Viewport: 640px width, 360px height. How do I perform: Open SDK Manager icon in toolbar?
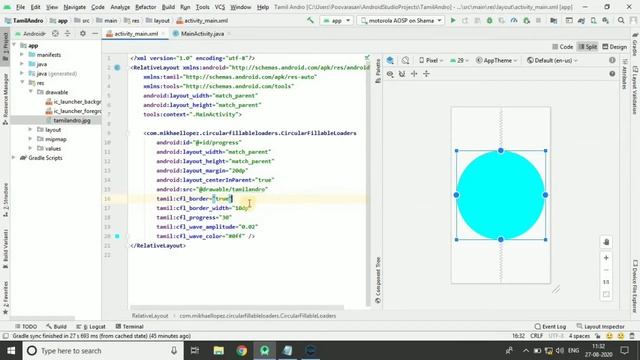point(606,20)
